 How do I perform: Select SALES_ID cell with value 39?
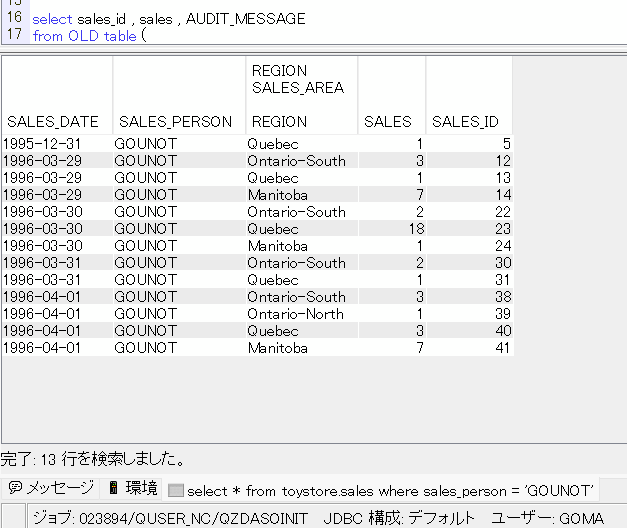(x=469, y=314)
